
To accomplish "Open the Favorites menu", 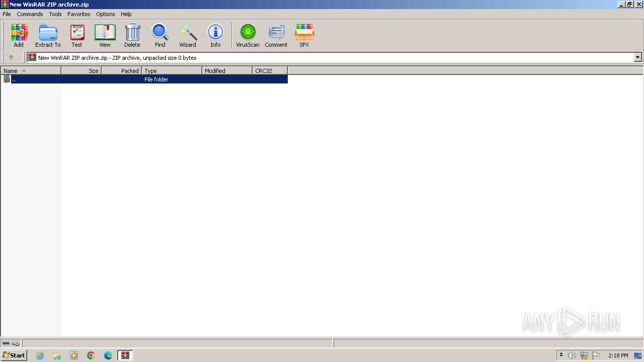I will point(79,14).
